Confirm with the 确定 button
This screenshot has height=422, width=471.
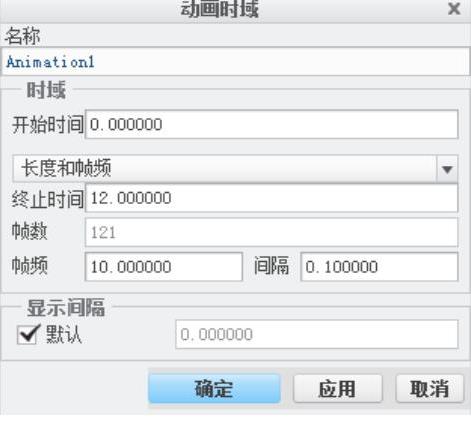(x=214, y=389)
